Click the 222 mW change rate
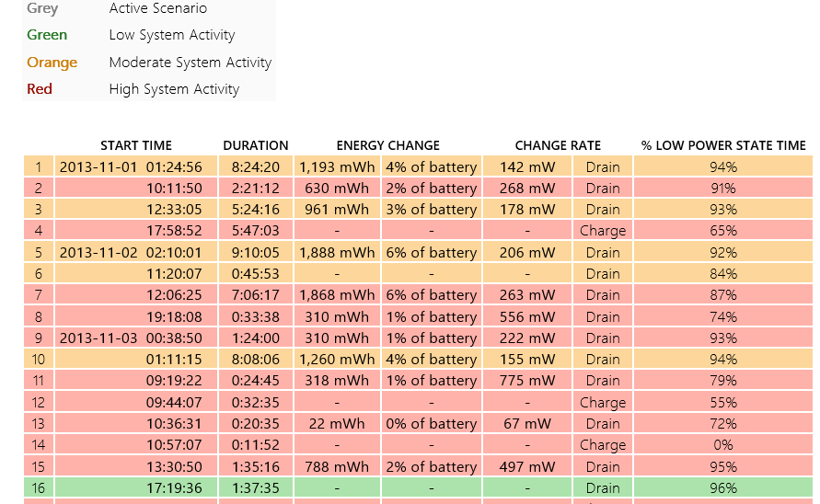 tap(526, 338)
